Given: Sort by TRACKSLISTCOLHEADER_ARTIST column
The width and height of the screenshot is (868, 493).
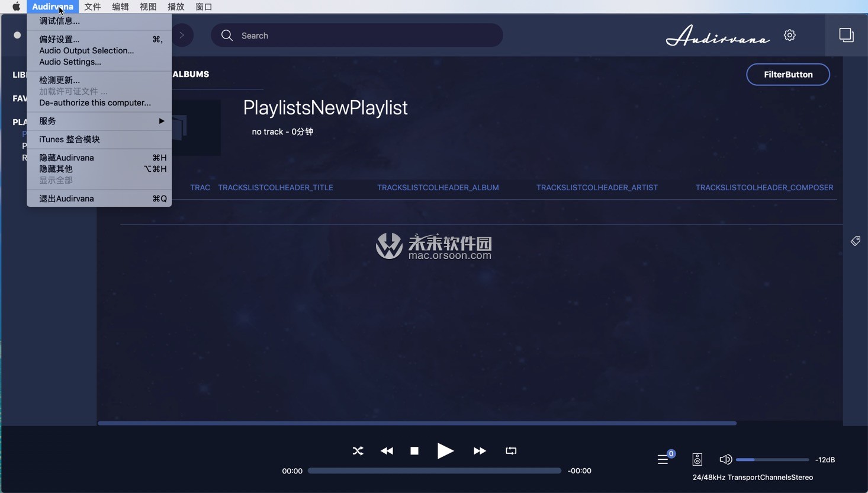Looking at the screenshot, I should tap(597, 187).
